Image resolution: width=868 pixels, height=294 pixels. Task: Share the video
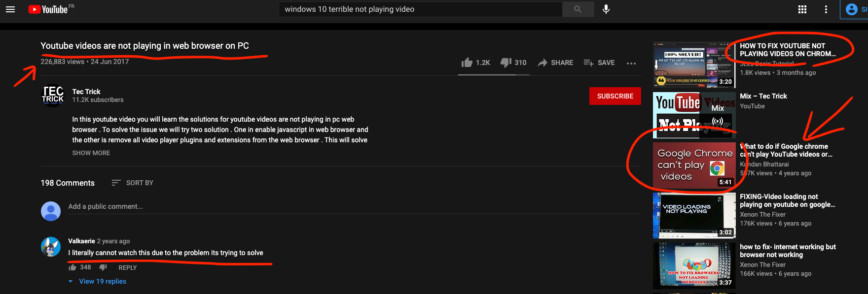tap(555, 63)
